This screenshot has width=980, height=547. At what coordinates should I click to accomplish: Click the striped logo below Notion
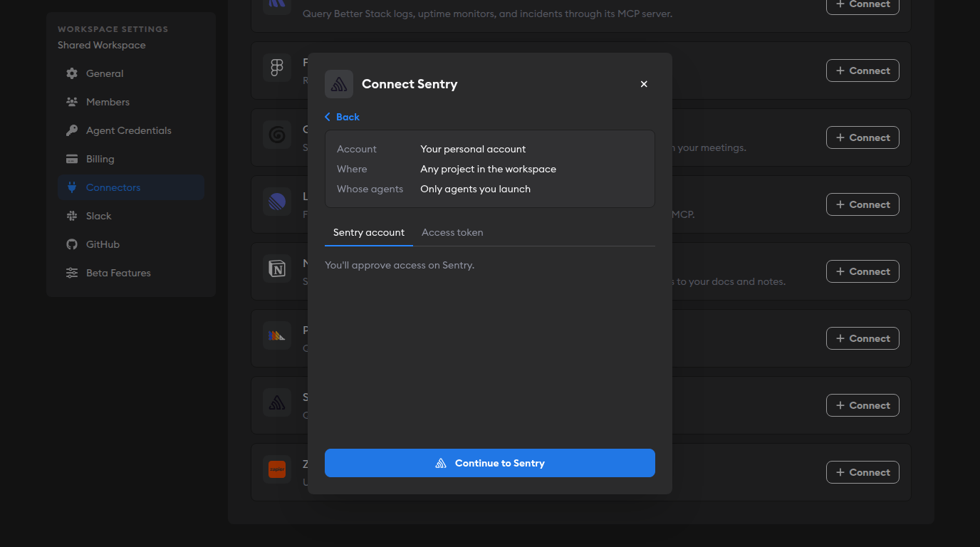(x=277, y=335)
